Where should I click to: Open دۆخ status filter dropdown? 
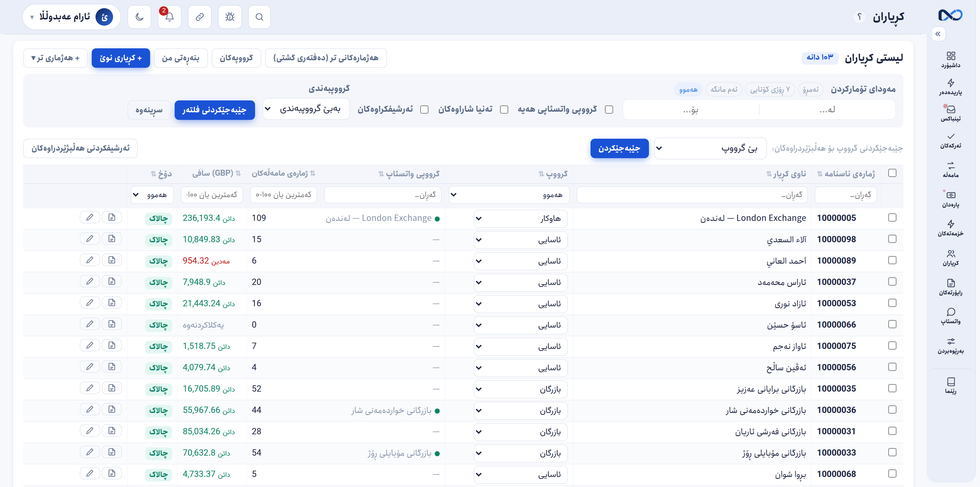tap(152, 195)
